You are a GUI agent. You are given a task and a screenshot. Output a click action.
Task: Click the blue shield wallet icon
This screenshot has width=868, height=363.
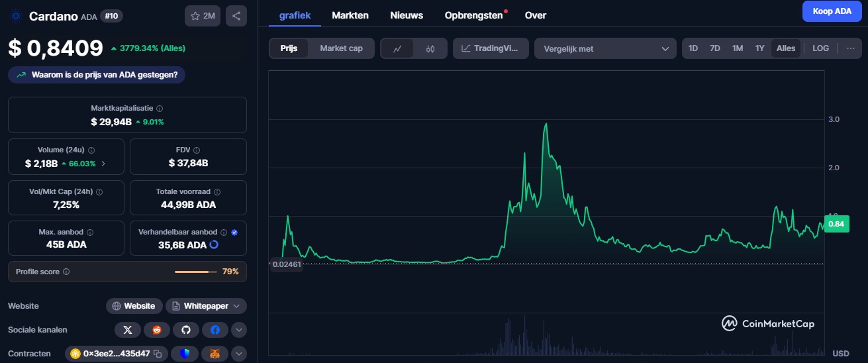pos(184,354)
